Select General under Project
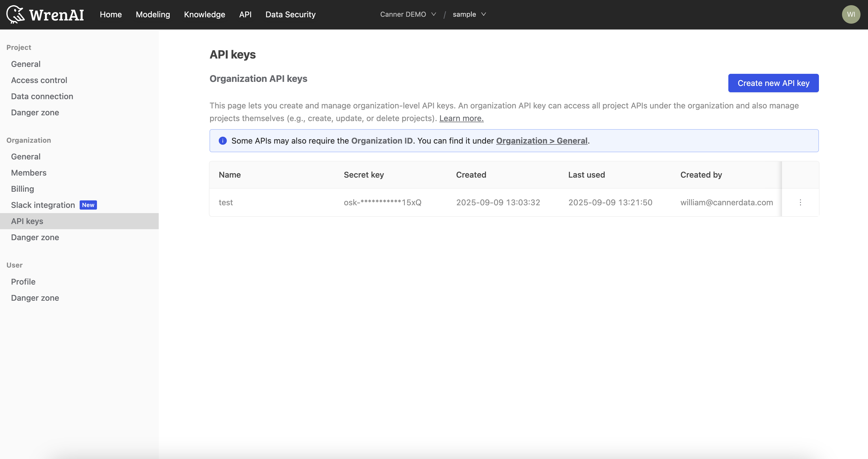 coord(26,64)
